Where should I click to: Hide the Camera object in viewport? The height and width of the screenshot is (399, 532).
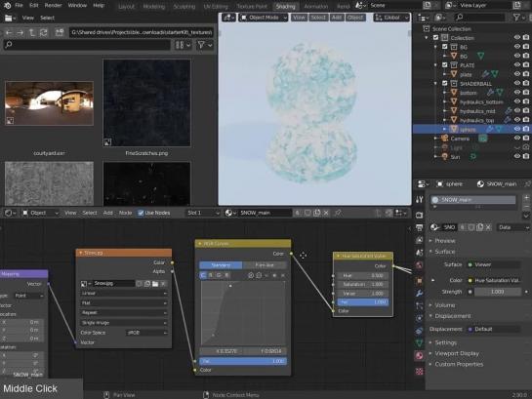pos(516,139)
